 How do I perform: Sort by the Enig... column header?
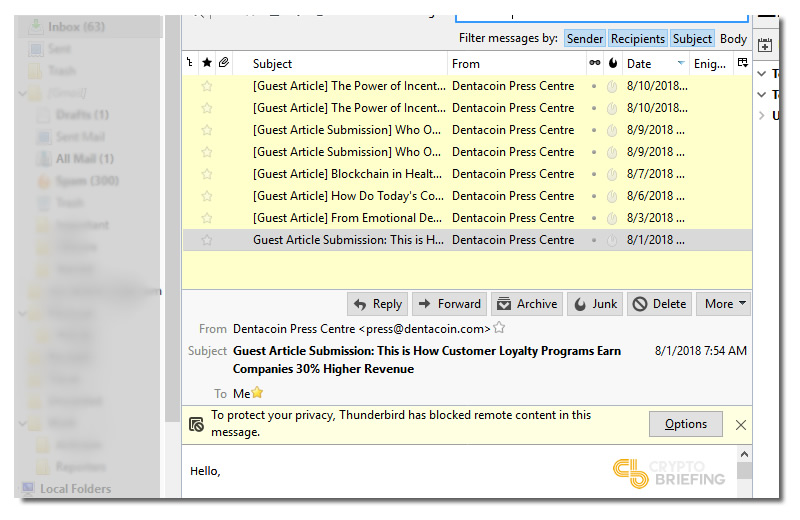click(710, 63)
